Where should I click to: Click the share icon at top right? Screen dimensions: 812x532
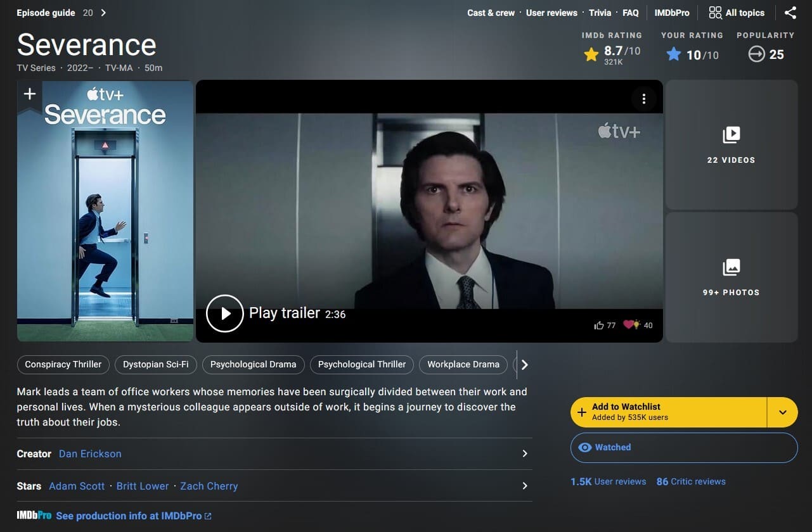click(790, 13)
